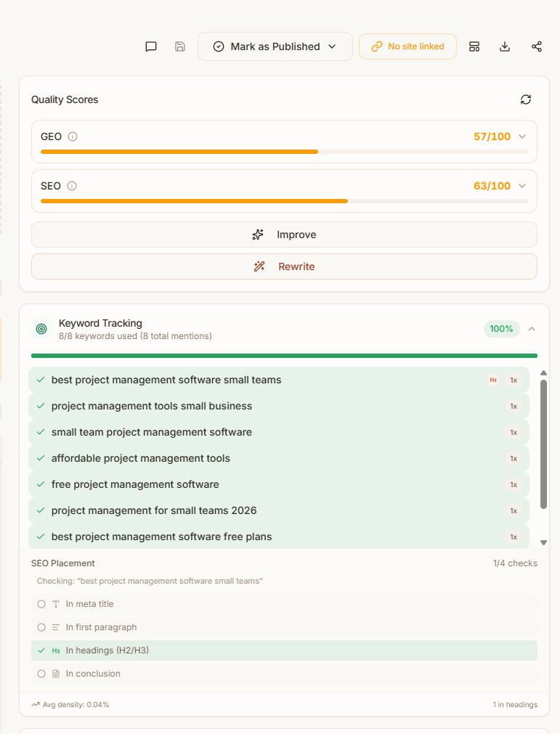Click the GEO info icon

click(71, 136)
